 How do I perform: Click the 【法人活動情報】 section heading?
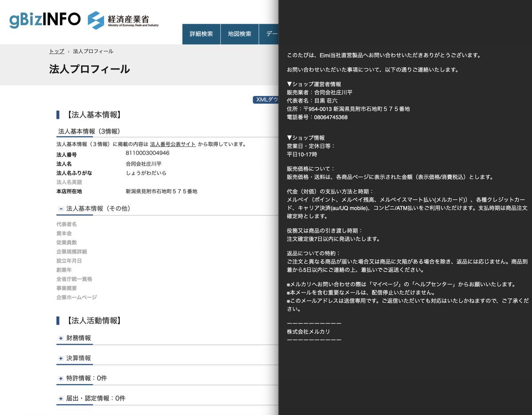click(x=93, y=320)
